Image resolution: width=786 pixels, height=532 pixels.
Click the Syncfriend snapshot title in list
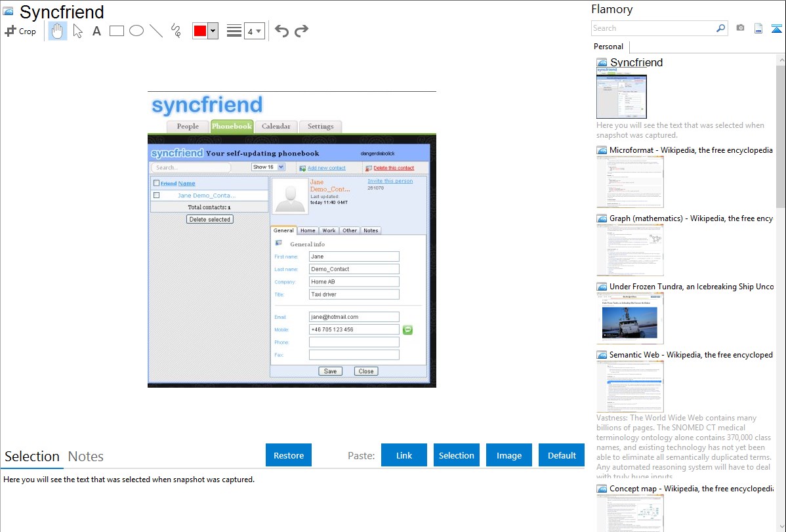pyautogui.click(x=636, y=63)
